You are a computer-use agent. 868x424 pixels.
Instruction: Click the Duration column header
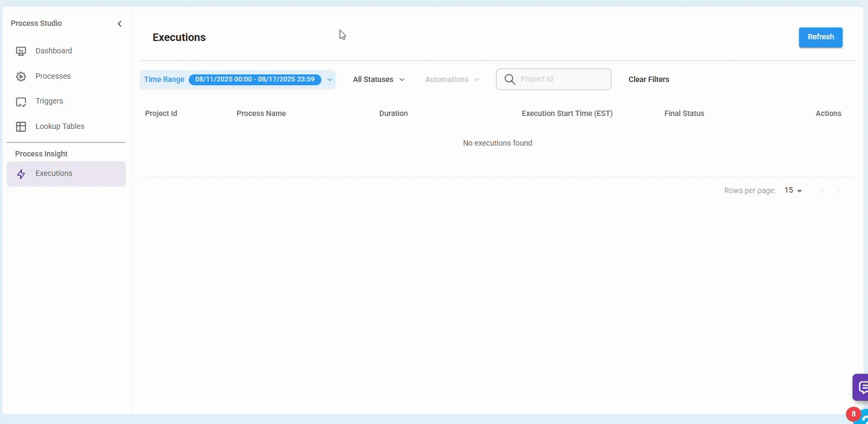click(394, 113)
